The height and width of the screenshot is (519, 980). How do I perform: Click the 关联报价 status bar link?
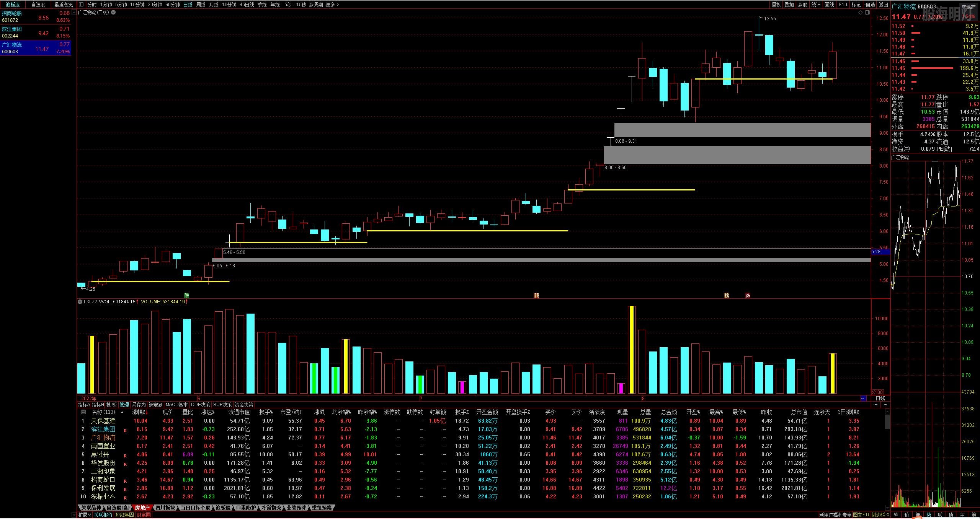tap(103, 515)
